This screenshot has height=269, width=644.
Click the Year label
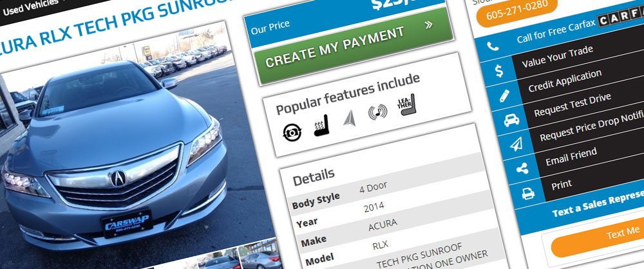[x=308, y=222]
